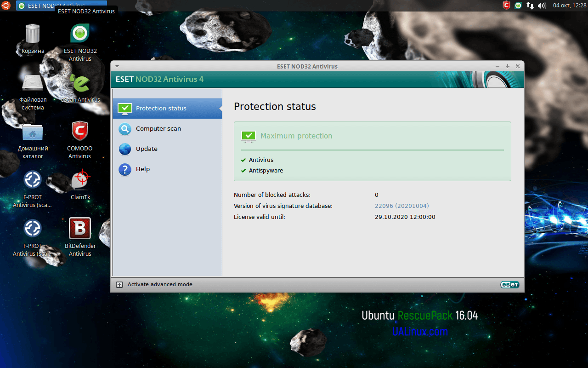Screen dimensions: 588x368
Task: Open the clock showing 04 окт, 12:28
Action: [569, 6]
